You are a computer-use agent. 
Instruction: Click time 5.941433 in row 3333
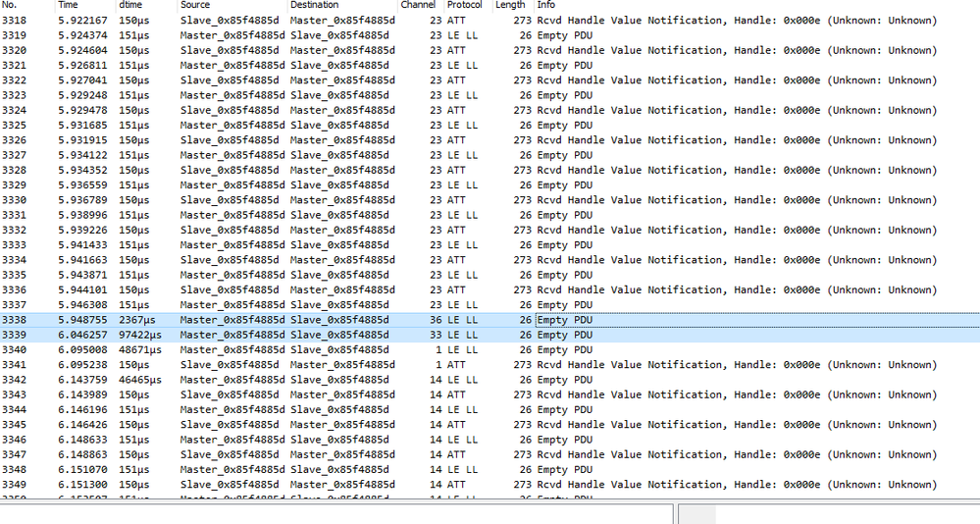coord(82,245)
